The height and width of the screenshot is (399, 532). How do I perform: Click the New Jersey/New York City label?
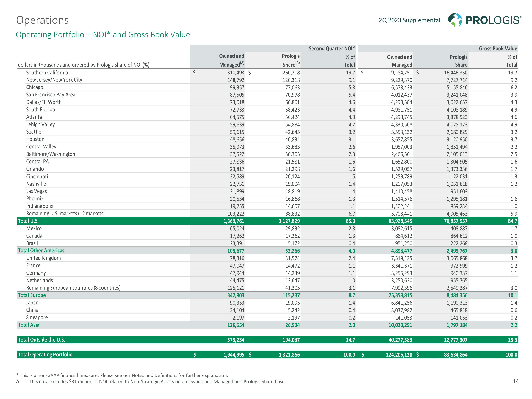(54, 80)
